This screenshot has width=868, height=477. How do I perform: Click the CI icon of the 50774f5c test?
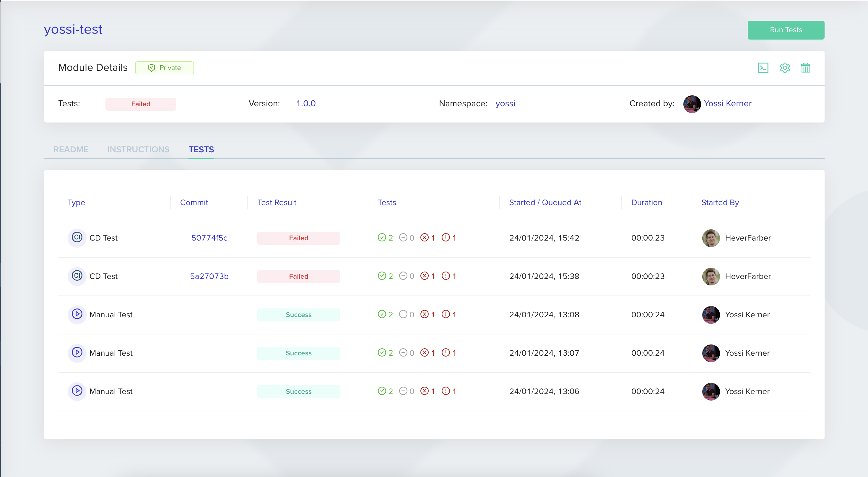(x=77, y=238)
